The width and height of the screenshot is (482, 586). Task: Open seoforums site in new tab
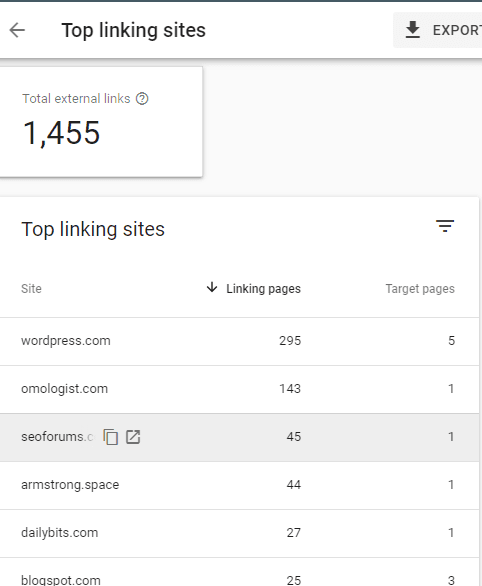pos(133,437)
